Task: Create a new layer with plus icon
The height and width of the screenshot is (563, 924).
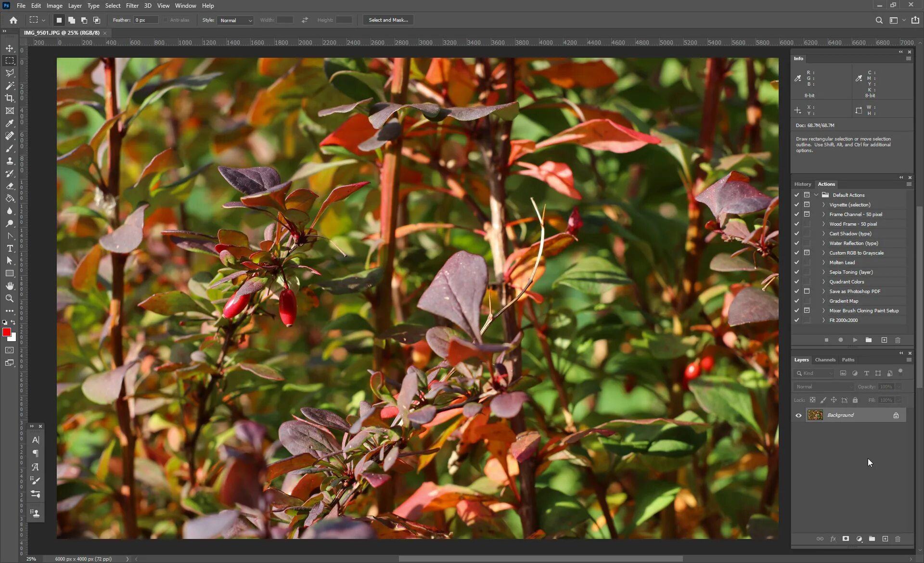Action: (x=885, y=539)
